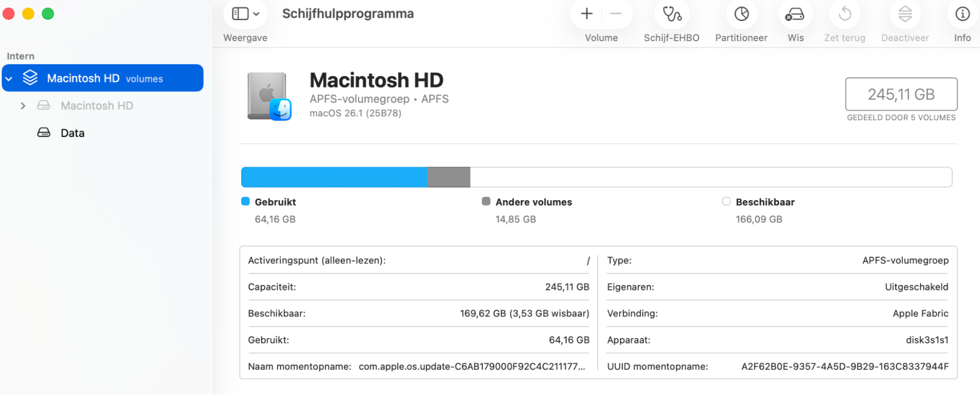The image size is (980, 395).
Task: Click the Weergave sidebar view icon
Action: tap(239, 14)
